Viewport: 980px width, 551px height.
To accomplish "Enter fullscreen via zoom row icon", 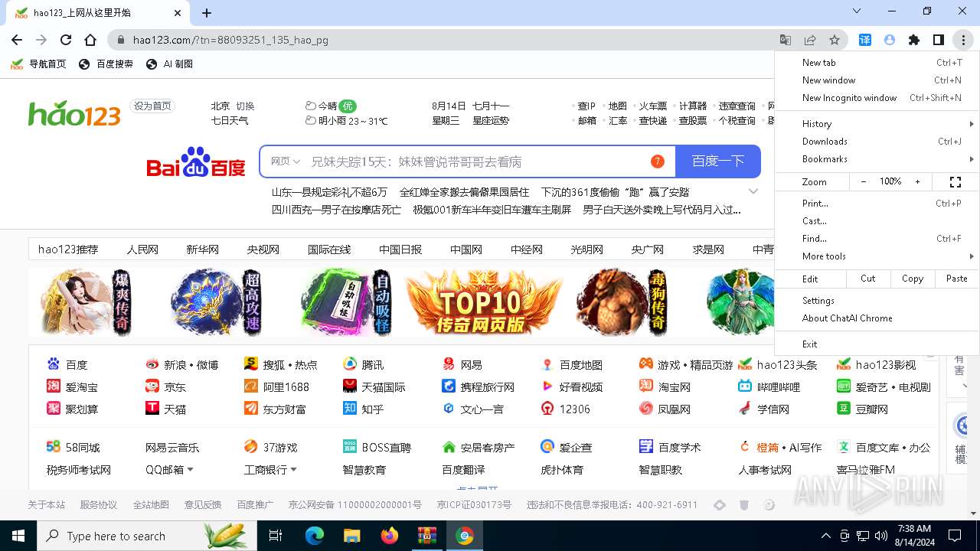I will point(955,181).
